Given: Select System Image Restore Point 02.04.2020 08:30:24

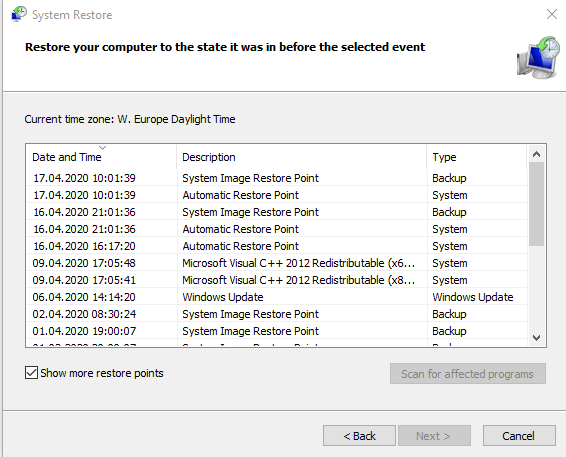Looking at the screenshot, I should point(277,314).
